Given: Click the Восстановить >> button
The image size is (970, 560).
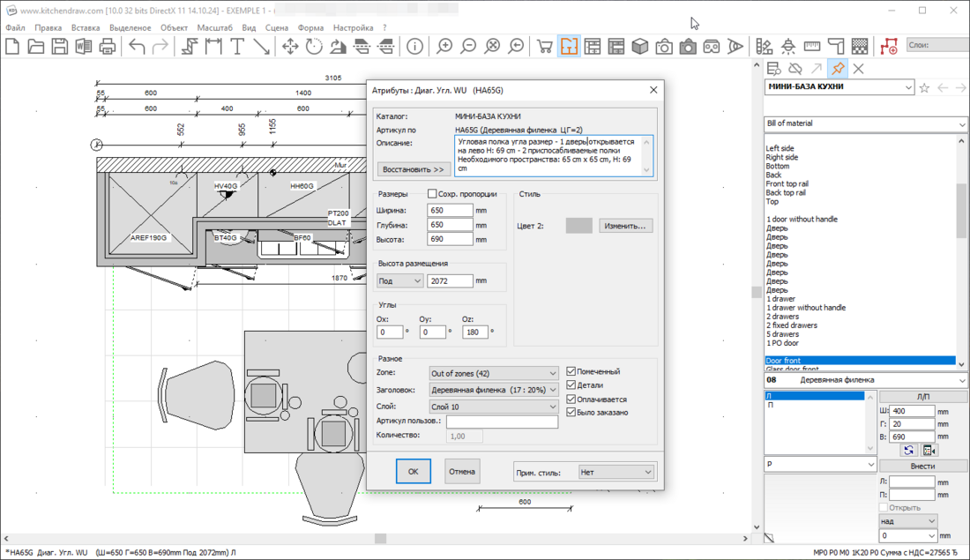Looking at the screenshot, I should (x=414, y=169).
